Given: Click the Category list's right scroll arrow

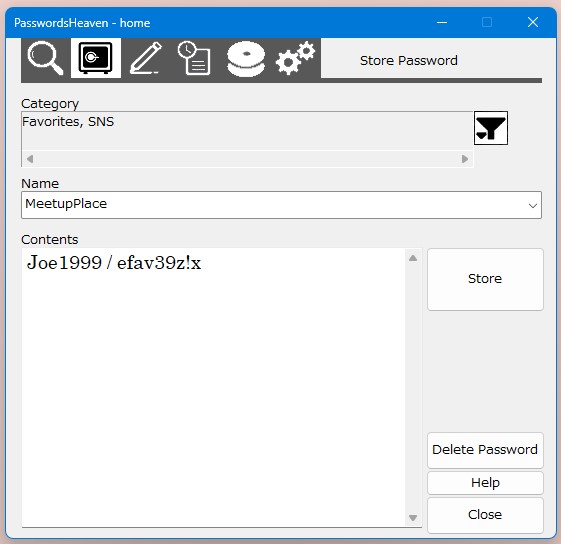Looking at the screenshot, I should pyautogui.click(x=464, y=159).
